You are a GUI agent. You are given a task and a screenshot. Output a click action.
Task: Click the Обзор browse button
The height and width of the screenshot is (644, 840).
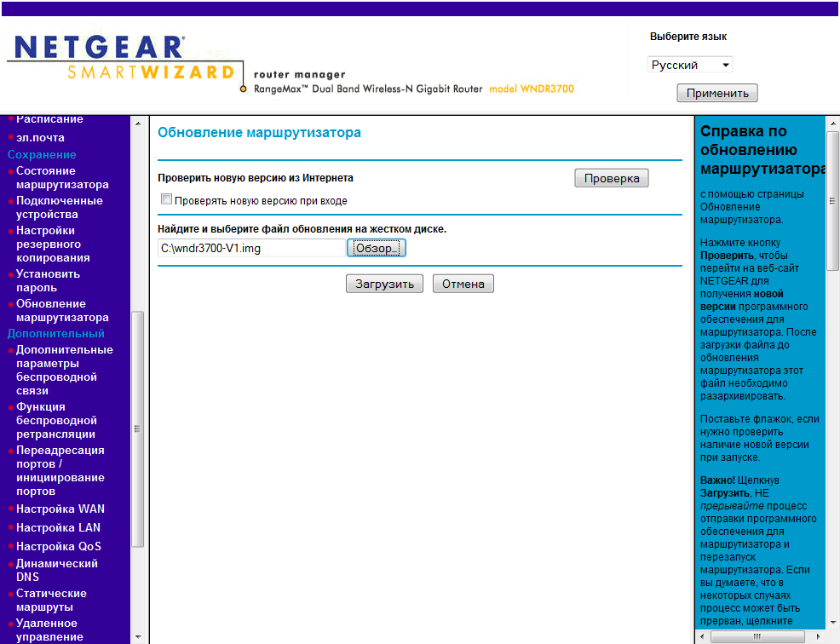coord(376,248)
